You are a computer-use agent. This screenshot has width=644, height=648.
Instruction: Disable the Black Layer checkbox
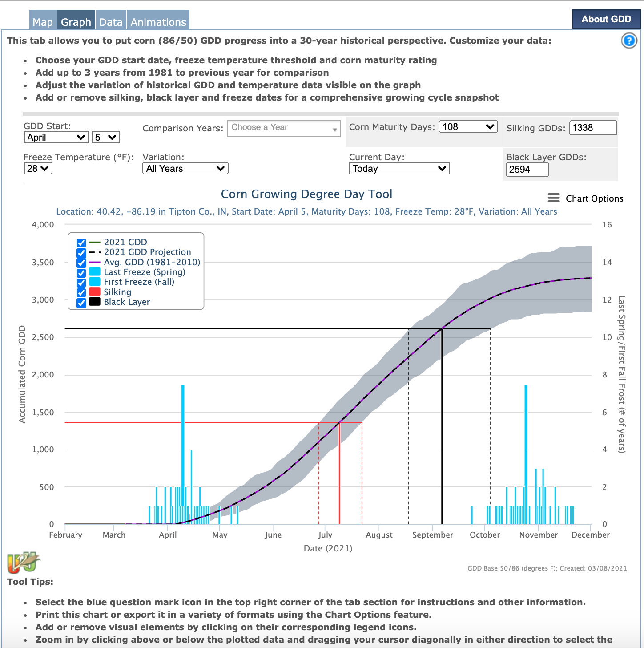coord(81,303)
